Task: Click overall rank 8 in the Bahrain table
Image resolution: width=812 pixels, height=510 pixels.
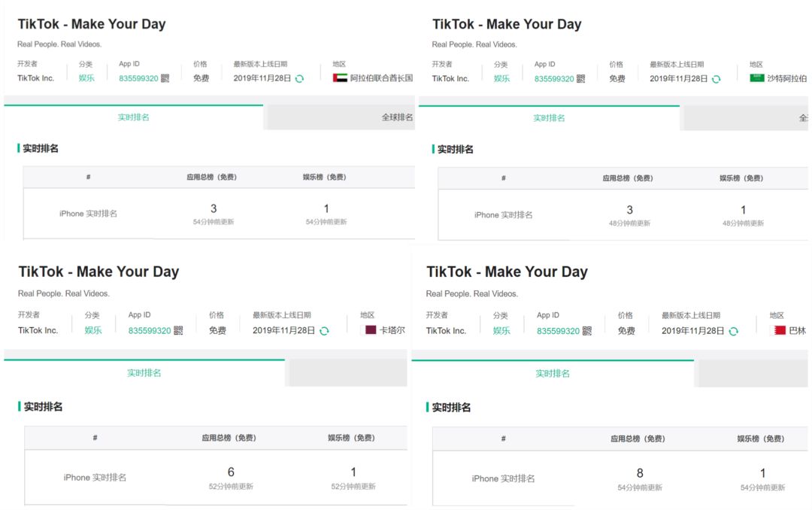Action: coord(640,473)
